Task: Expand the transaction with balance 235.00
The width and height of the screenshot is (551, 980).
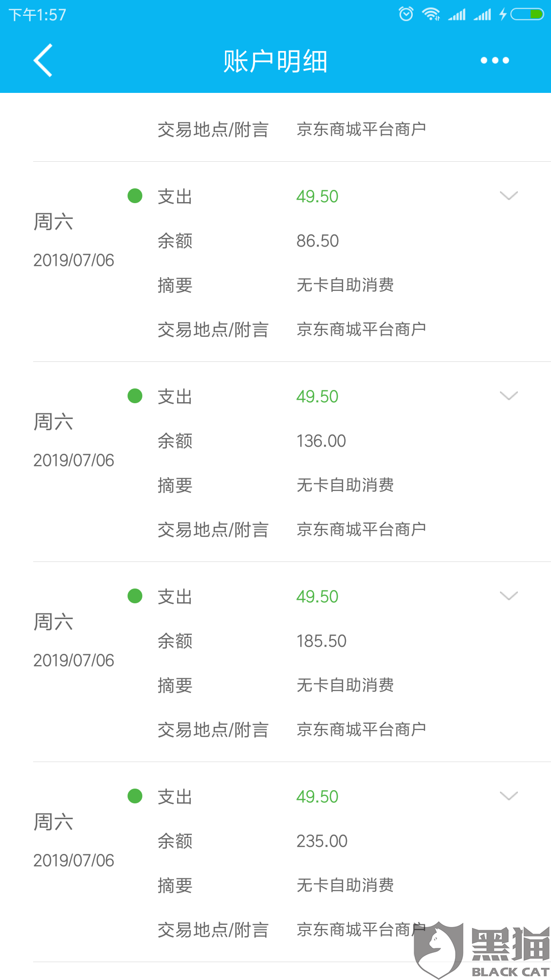Action: [509, 796]
